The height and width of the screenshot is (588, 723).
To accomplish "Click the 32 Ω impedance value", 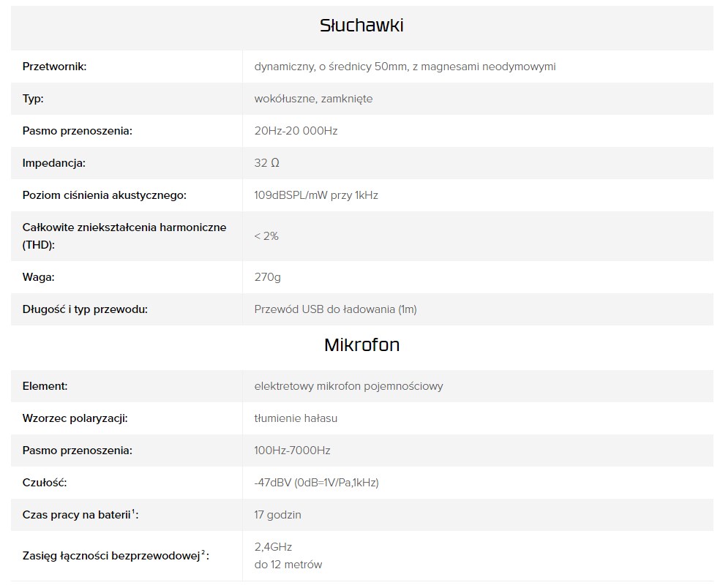I will tap(266, 163).
